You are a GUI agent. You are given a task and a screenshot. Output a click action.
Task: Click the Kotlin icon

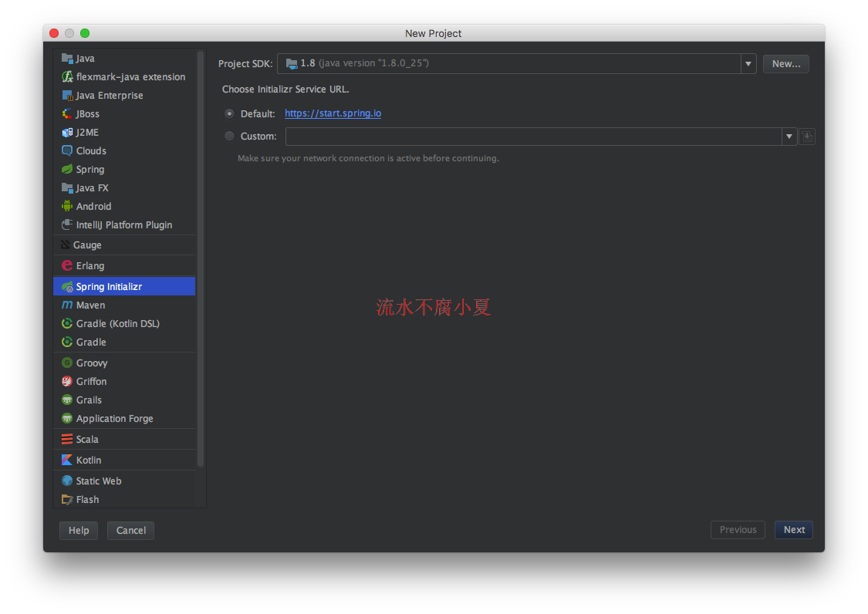pos(67,460)
